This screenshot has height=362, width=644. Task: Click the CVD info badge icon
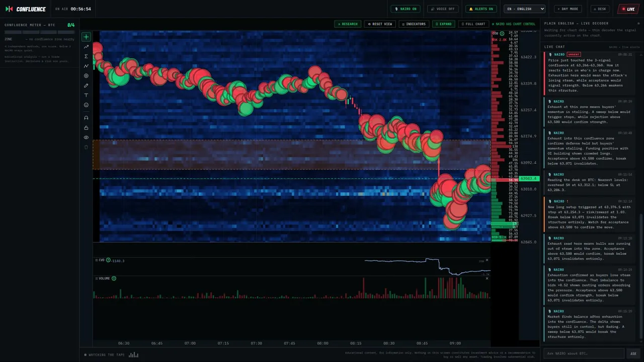coord(108,260)
